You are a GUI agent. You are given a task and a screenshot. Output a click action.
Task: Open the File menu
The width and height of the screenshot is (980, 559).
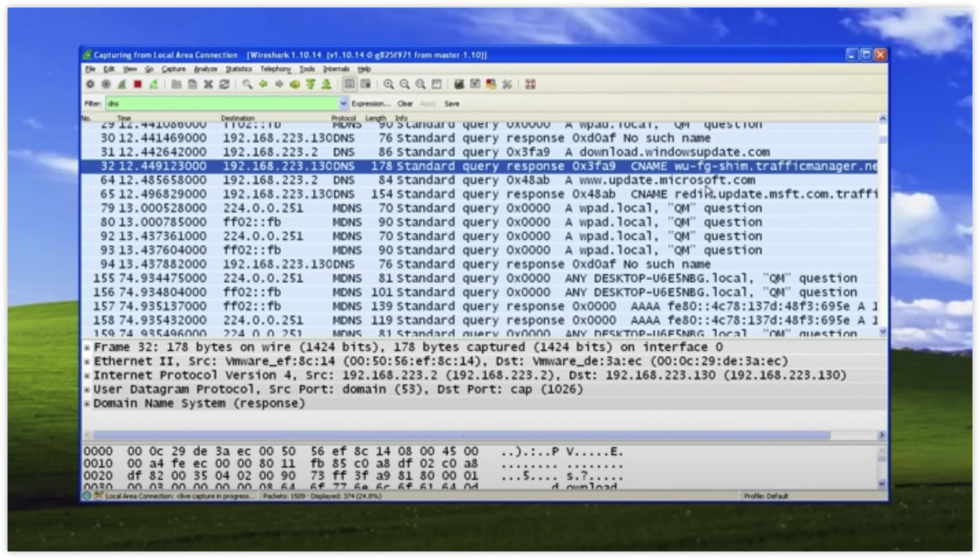click(x=90, y=69)
